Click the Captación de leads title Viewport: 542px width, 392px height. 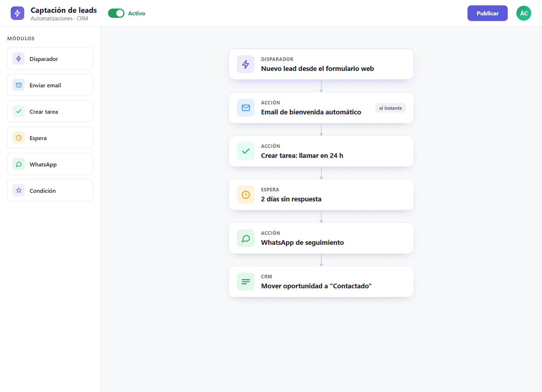click(x=64, y=10)
